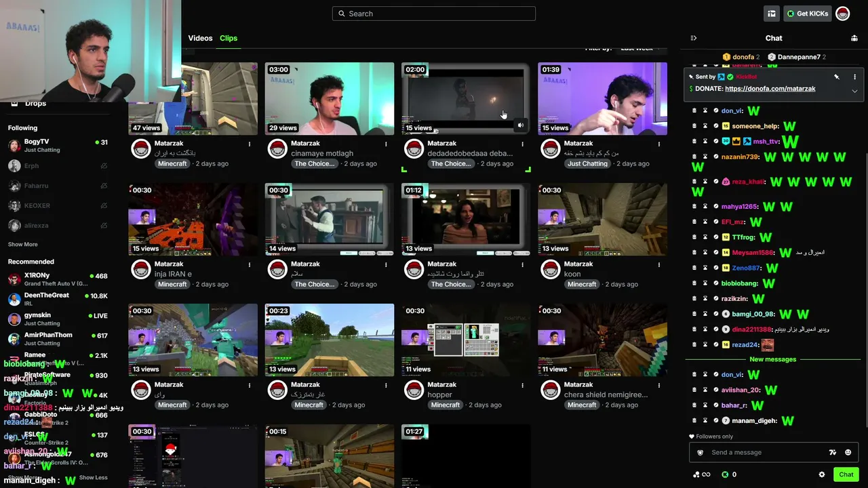Jump to New messages divider in chat
868x488 pixels.
pyautogui.click(x=773, y=359)
